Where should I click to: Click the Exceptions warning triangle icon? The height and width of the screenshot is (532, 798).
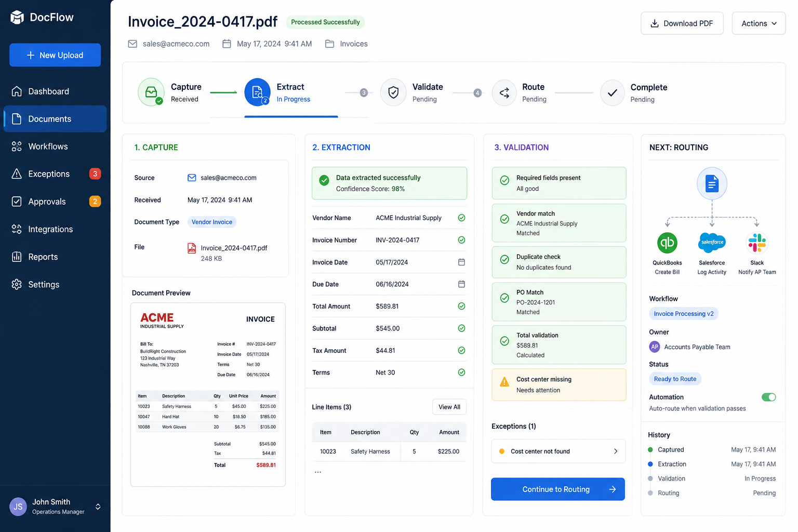[17, 174]
